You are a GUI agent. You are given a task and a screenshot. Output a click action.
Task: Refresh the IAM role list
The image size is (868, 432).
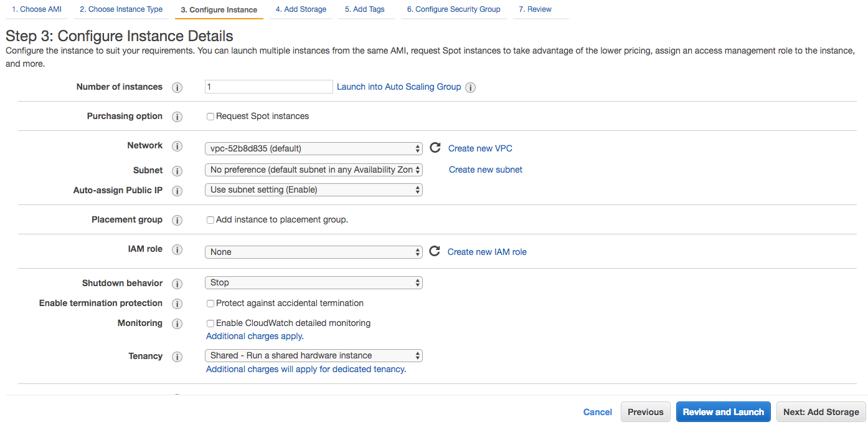(435, 251)
